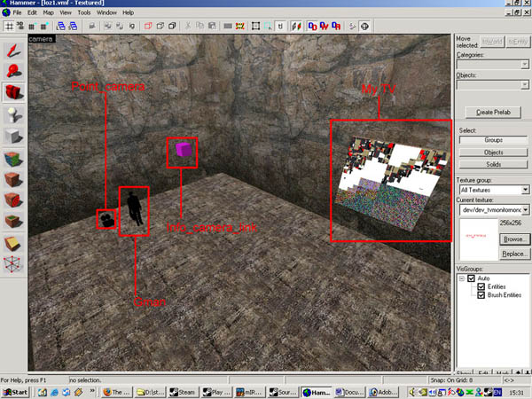Expand the Current texture combo box
This screenshot has height=399, width=532.
point(492,209)
